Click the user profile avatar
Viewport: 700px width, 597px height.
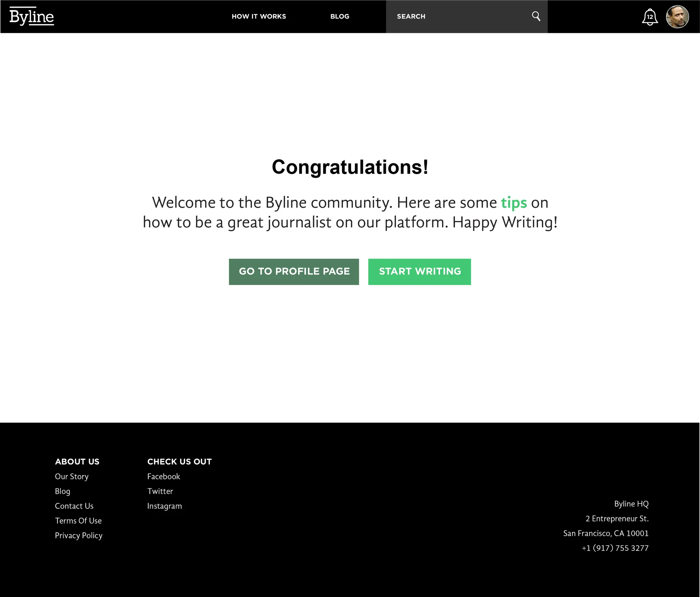pyautogui.click(x=677, y=17)
